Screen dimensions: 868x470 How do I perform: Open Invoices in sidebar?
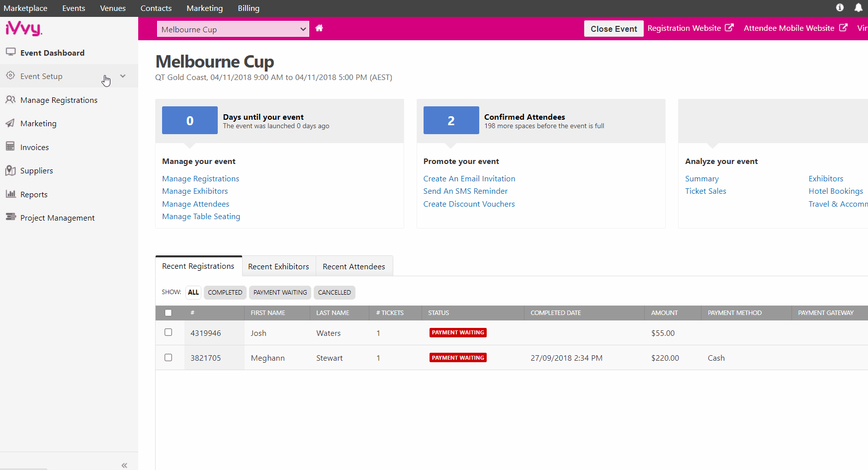click(34, 147)
